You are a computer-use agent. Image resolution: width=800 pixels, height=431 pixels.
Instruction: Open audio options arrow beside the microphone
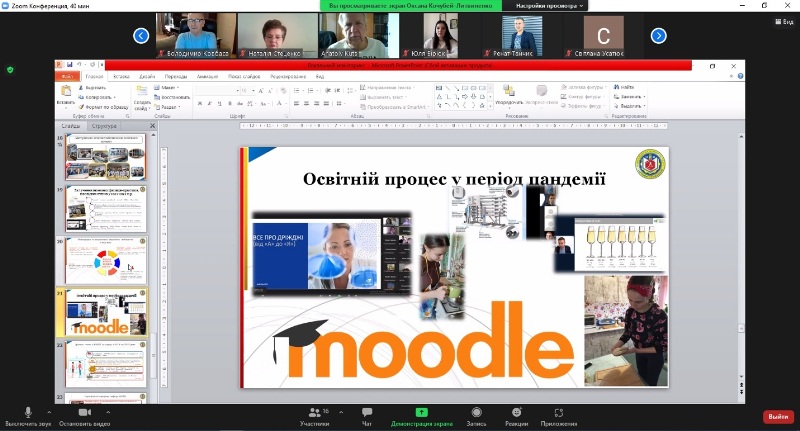pyautogui.click(x=49, y=412)
